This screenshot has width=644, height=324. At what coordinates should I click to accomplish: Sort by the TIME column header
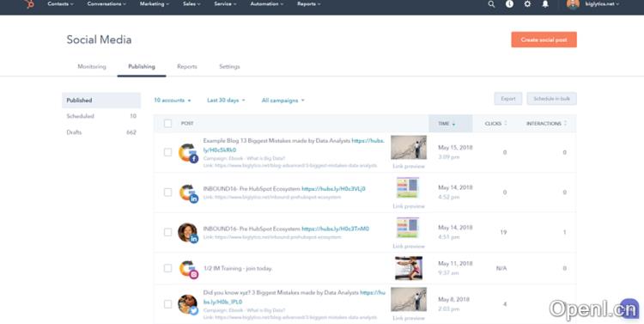coord(450,124)
